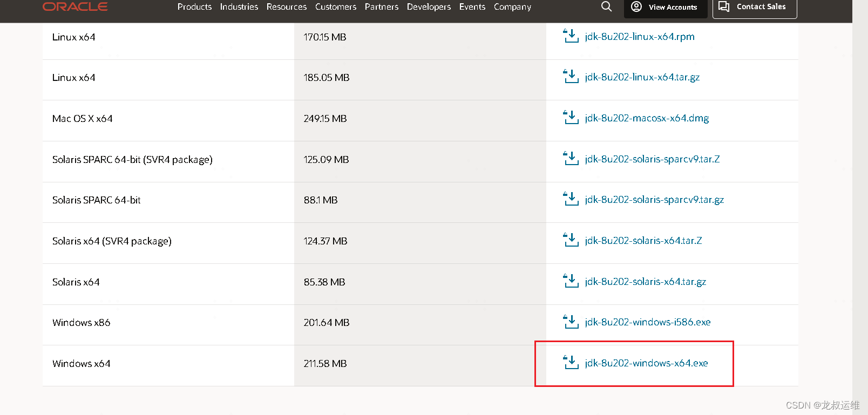Select the 'Windows x86' cell

[x=168, y=325]
